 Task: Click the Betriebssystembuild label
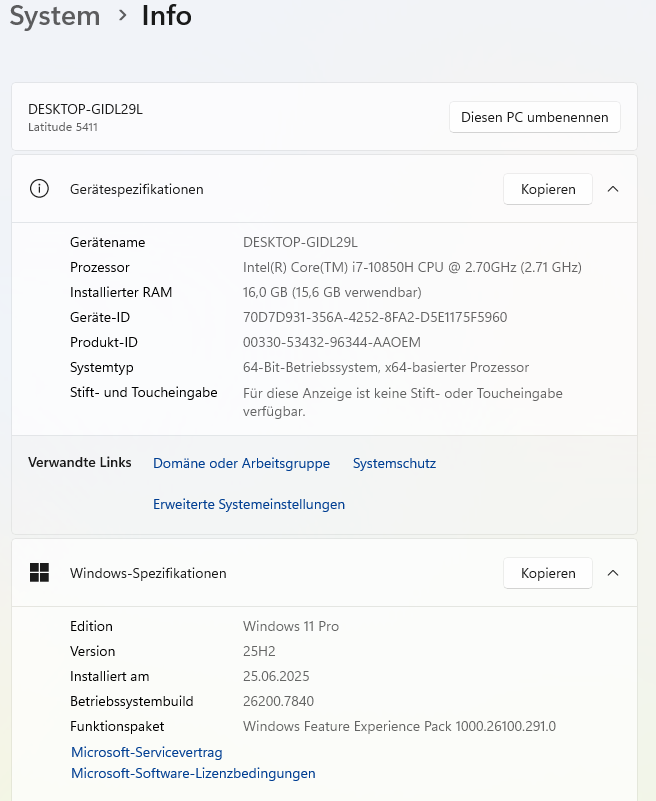coord(131,701)
